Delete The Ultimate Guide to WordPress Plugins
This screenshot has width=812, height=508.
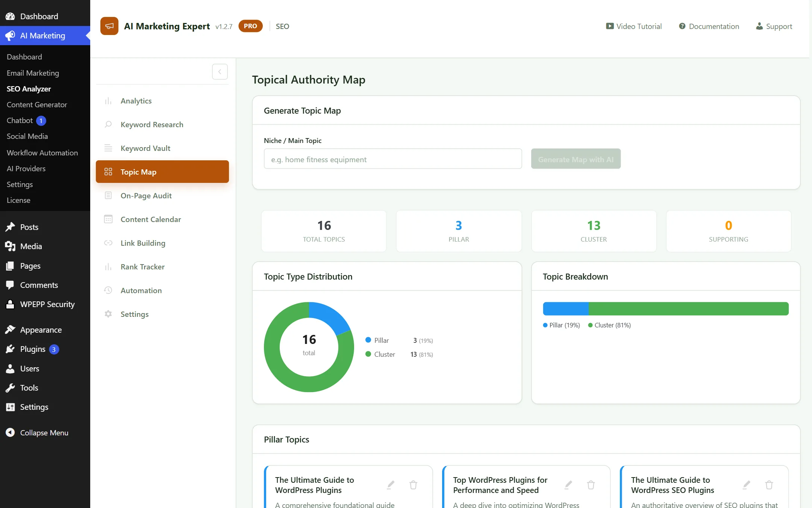point(413,485)
